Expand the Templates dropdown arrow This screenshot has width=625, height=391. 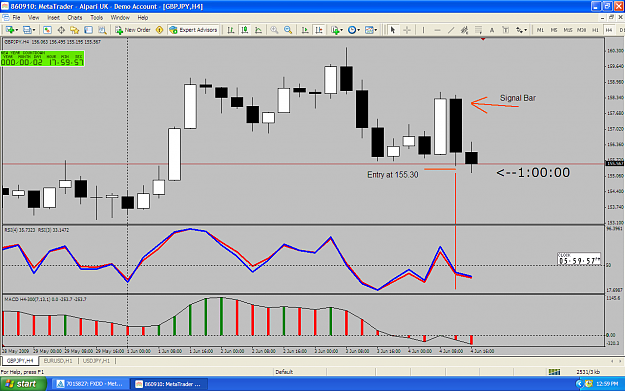pos(376,30)
